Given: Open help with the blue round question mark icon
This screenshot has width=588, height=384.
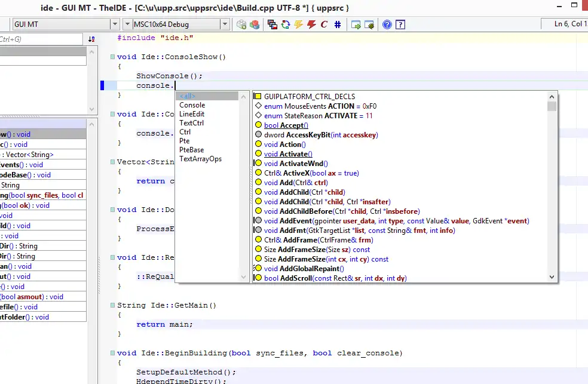Looking at the screenshot, I should pos(387,24).
